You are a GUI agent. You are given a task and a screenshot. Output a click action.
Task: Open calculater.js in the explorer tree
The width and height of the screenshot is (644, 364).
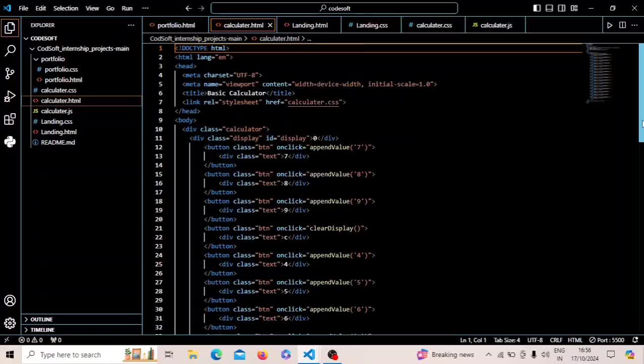[81, 111]
